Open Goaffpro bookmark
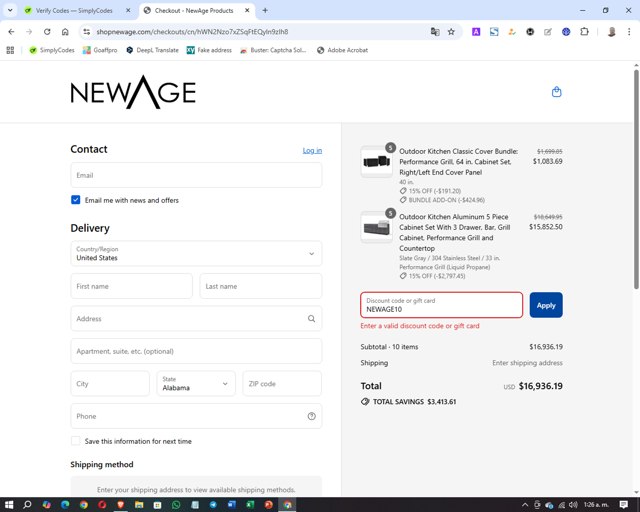 (100, 50)
